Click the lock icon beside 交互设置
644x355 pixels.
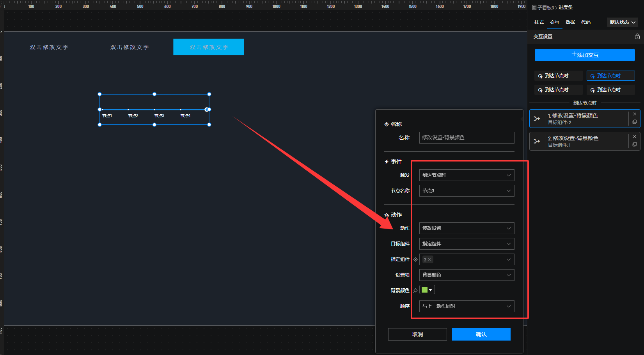637,36
